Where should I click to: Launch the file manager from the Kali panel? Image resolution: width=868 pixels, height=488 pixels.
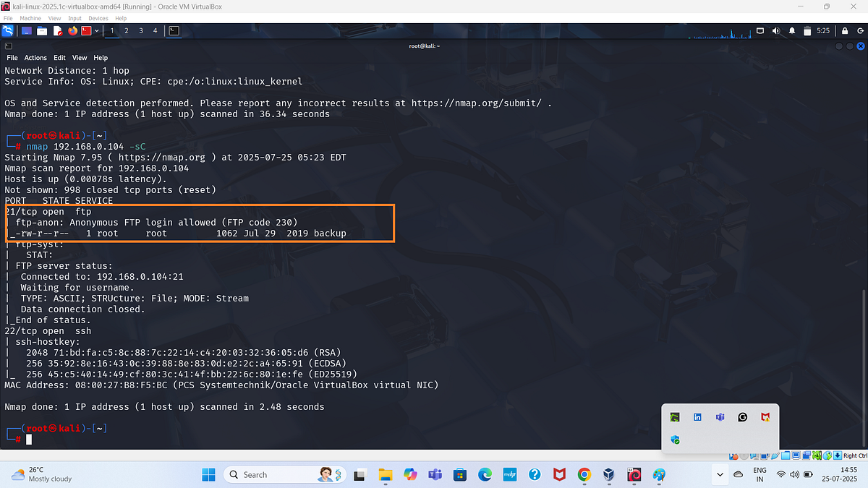(41, 30)
